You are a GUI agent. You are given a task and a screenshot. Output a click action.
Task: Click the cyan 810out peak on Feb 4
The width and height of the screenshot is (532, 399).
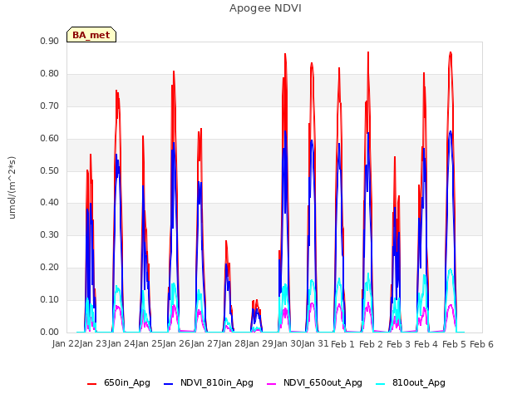[x=451, y=269]
